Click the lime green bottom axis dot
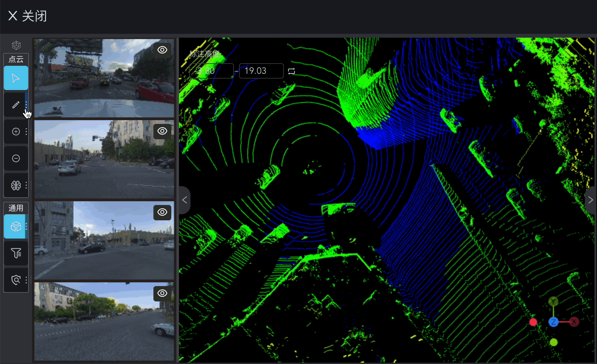The image size is (597, 364). (554, 342)
